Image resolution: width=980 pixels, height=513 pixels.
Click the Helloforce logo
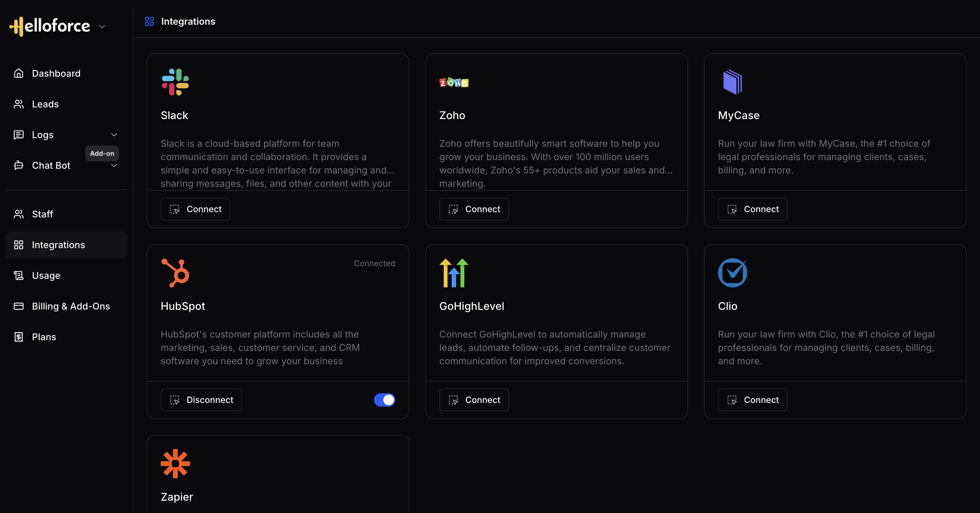50,26
